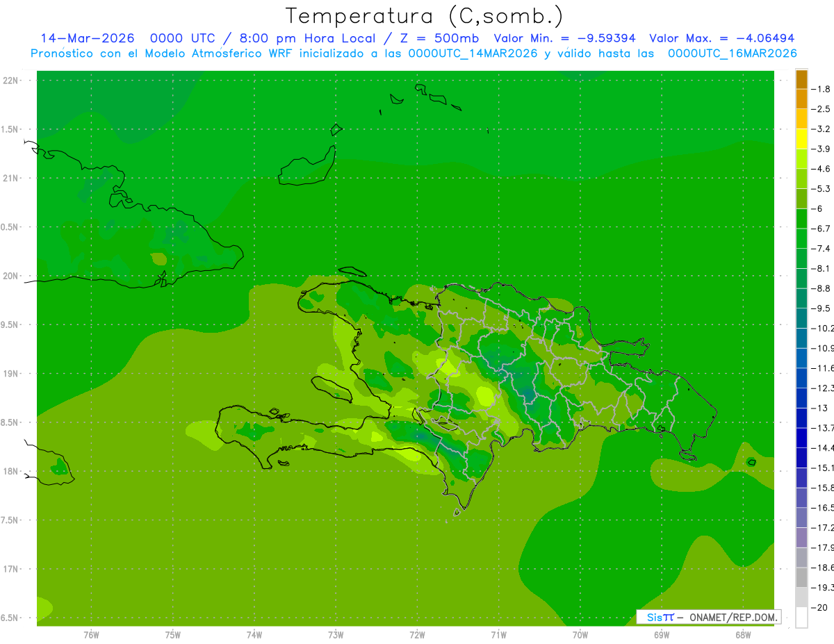Click the '-9.5' colorbar label
This screenshot has width=834, height=644.
(x=821, y=308)
